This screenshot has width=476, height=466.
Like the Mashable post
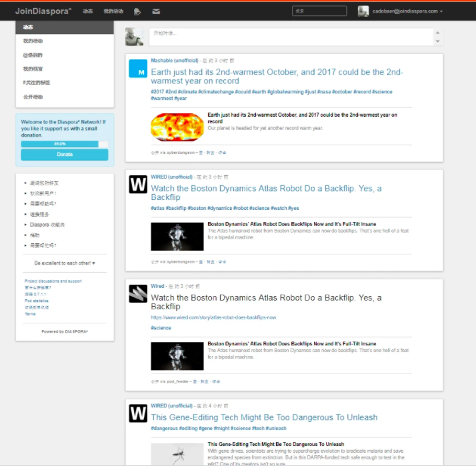click(201, 153)
